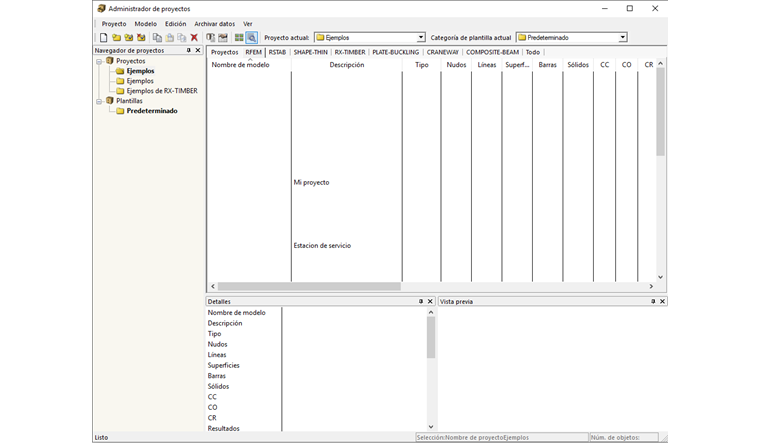Toggle the highlighted magnifier preview icon

click(x=252, y=37)
